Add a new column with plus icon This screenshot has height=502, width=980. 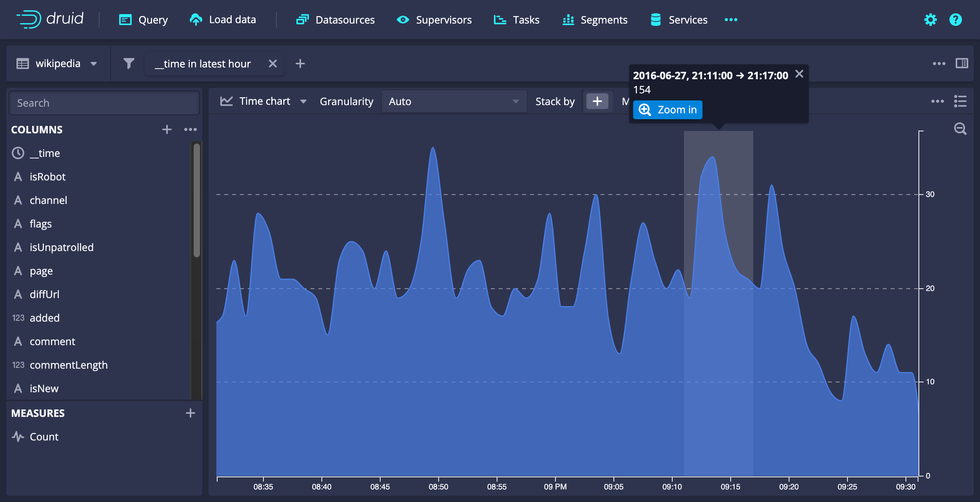tap(167, 129)
